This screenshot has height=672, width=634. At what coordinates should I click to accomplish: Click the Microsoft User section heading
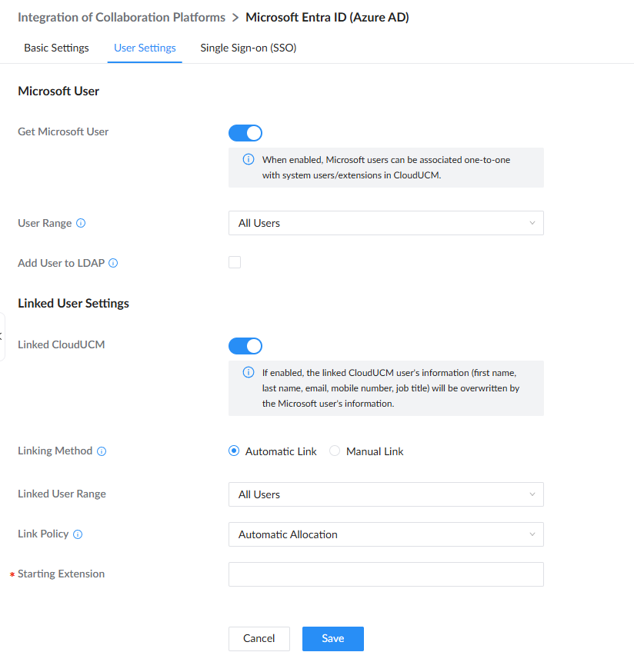[x=58, y=91]
